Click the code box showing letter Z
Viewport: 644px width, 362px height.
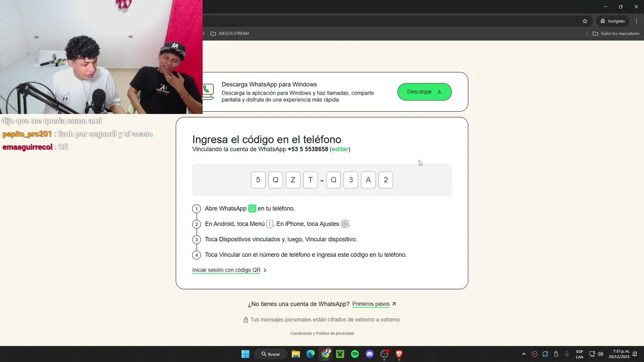click(x=293, y=180)
